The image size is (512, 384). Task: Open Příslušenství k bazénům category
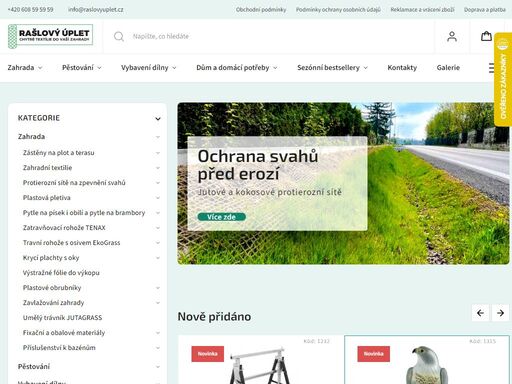coord(59,348)
